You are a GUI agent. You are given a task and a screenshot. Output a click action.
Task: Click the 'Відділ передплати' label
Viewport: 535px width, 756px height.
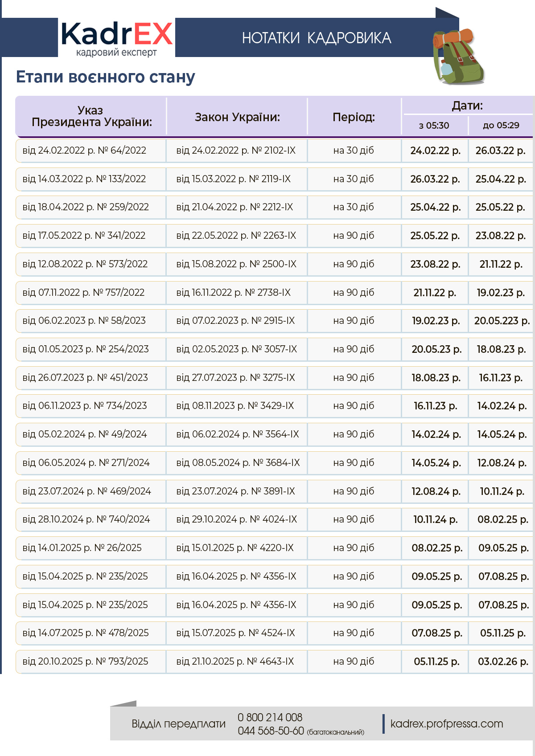click(178, 723)
